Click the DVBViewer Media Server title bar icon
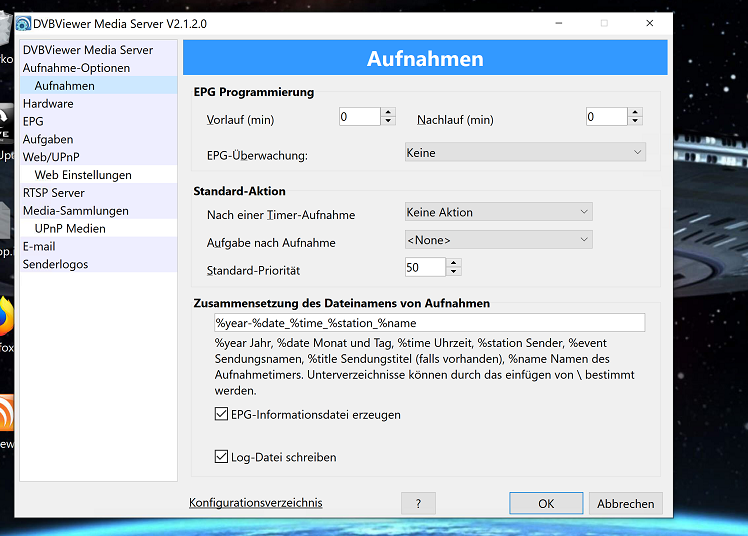This screenshot has height=536, width=748. coord(23,23)
